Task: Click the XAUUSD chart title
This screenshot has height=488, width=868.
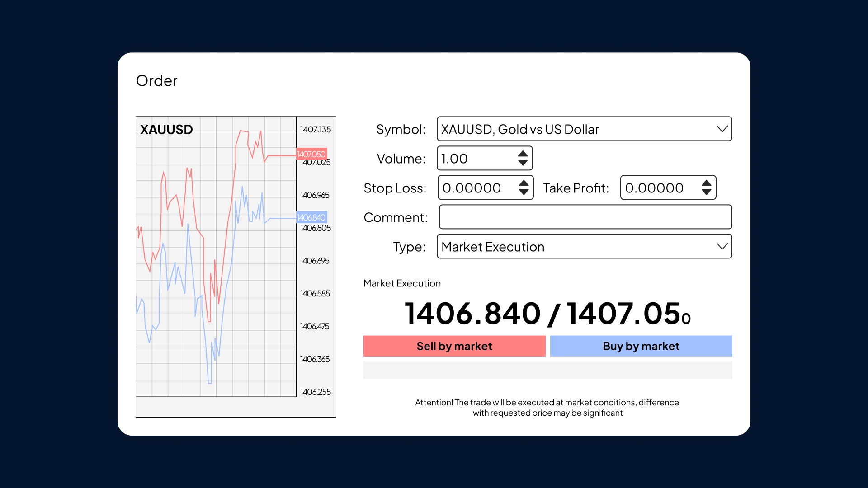Action: pos(166,130)
